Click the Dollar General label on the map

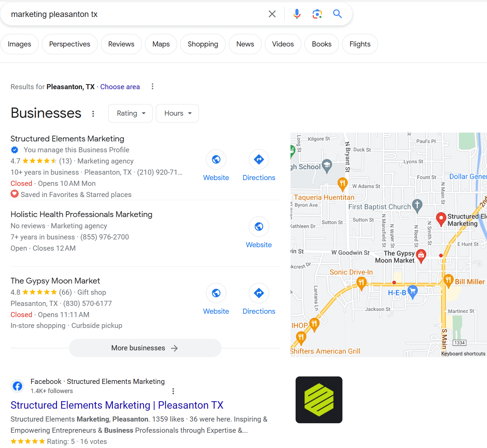(468, 176)
